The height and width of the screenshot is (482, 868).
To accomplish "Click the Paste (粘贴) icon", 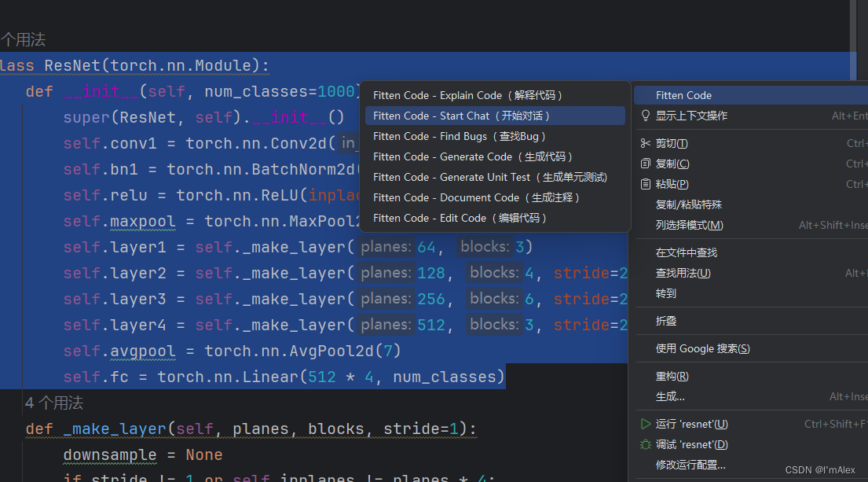I will (645, 183).
